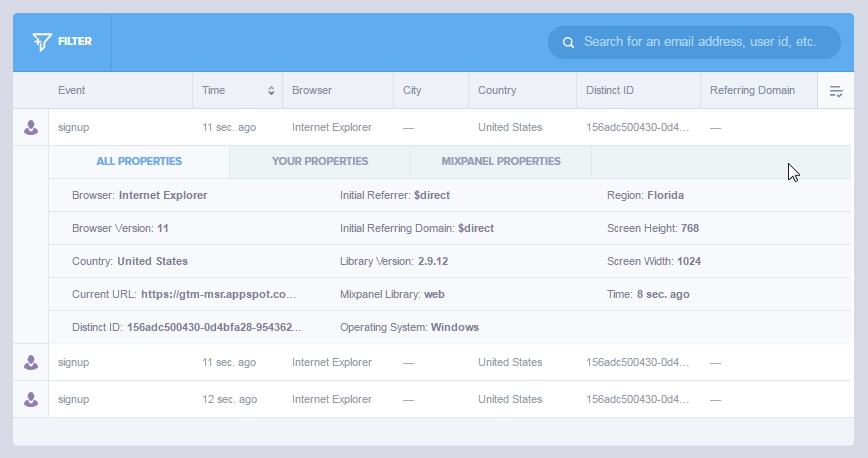Click the user icon of the middle signup row

(x=31, y=362)
